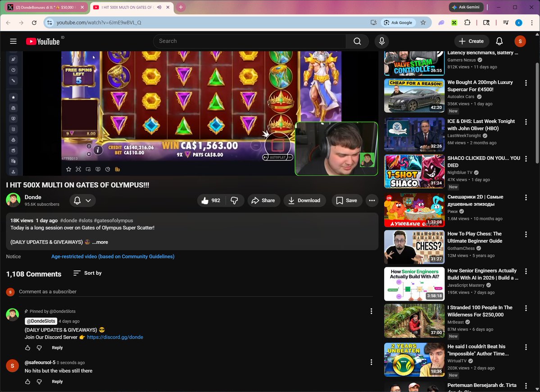This screenshot has height=392, width=540.
Task: Select the I HIT 500X MULTI tab
Action: 132,7
